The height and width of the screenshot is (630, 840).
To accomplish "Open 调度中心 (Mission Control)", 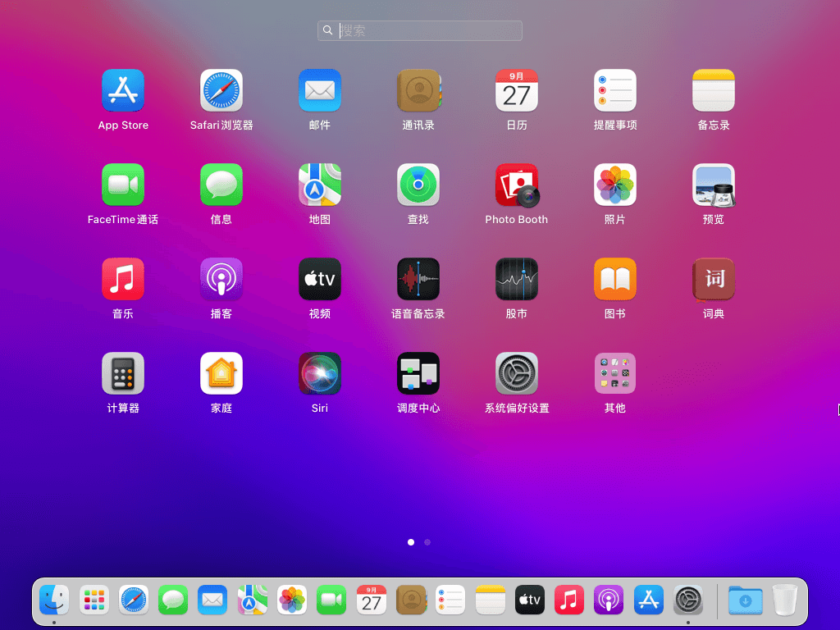I will click(x=418, y=373).
